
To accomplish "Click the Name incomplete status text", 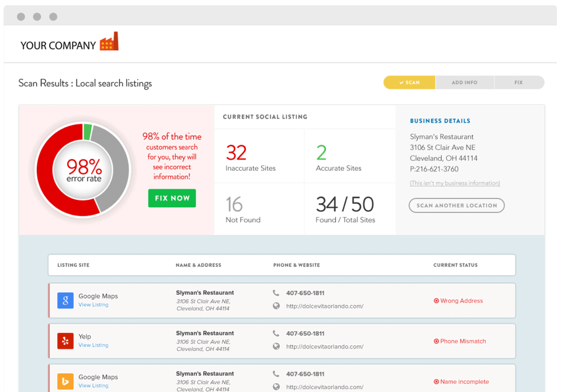I will tap(465, 381).
